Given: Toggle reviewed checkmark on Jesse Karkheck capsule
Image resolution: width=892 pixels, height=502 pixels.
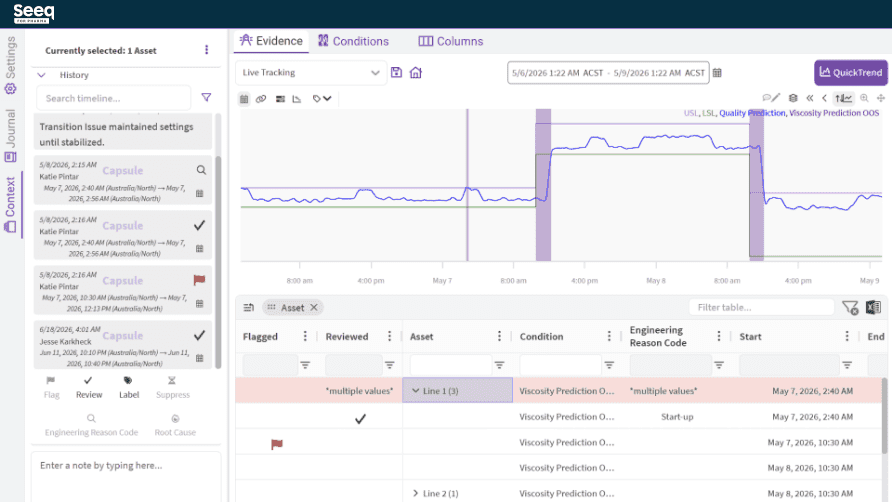Looking at the screenshot, I should (199, 335).
